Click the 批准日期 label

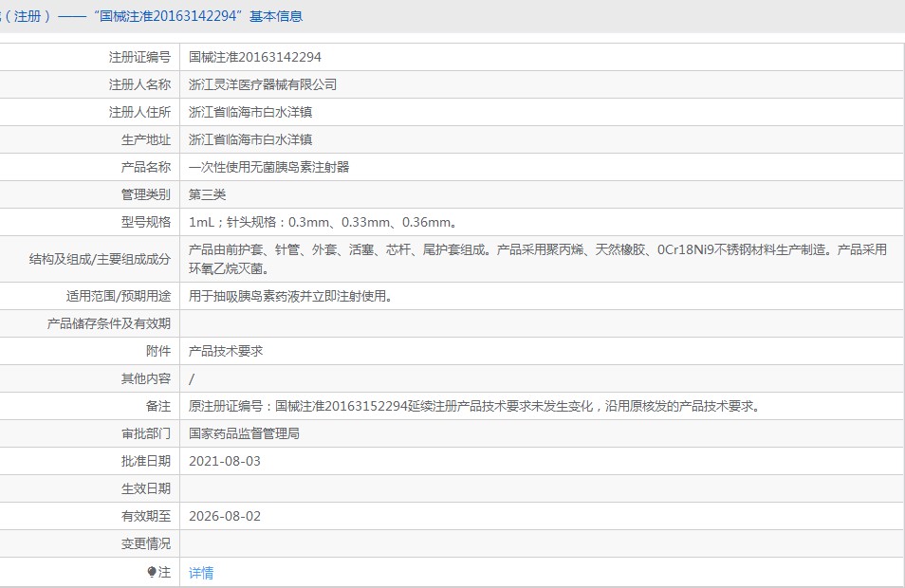coord(146,461)
